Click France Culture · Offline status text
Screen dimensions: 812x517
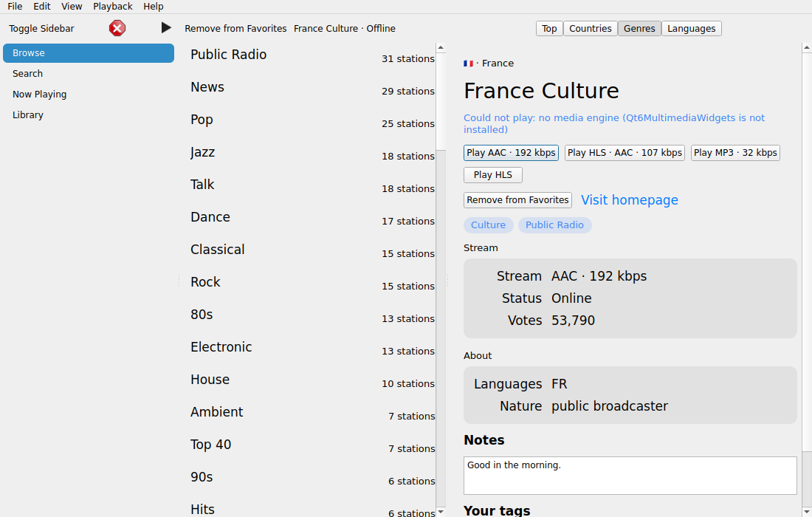[x=345, y=29]
